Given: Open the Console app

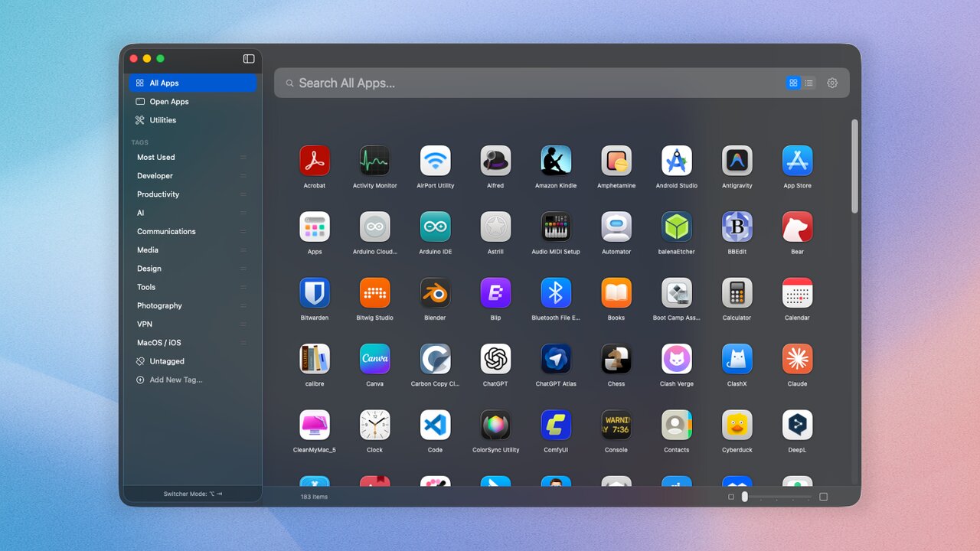Looking at the screenshot, I should click(616, 425).
